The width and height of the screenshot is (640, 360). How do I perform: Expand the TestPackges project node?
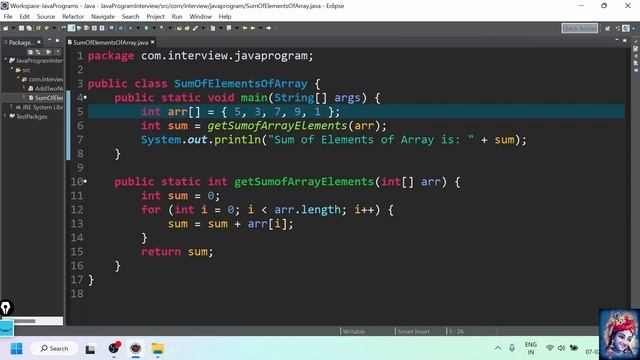click(5, 116)
